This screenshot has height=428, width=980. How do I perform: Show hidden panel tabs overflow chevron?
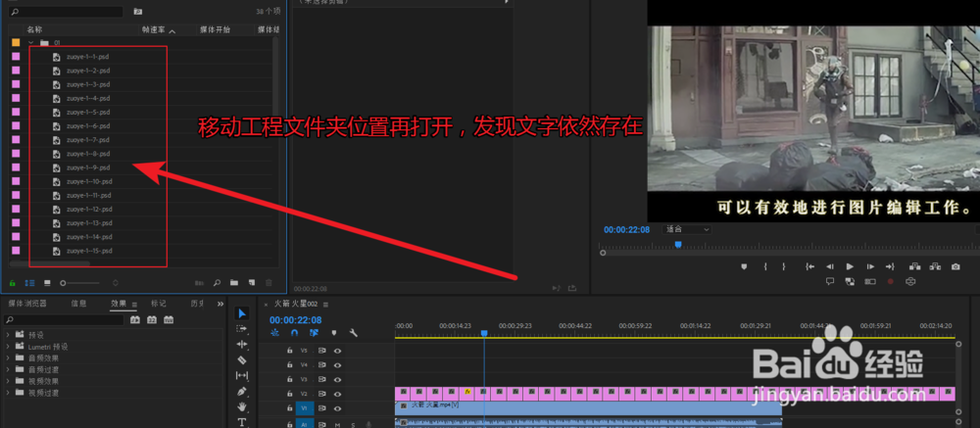coord(220,304)
